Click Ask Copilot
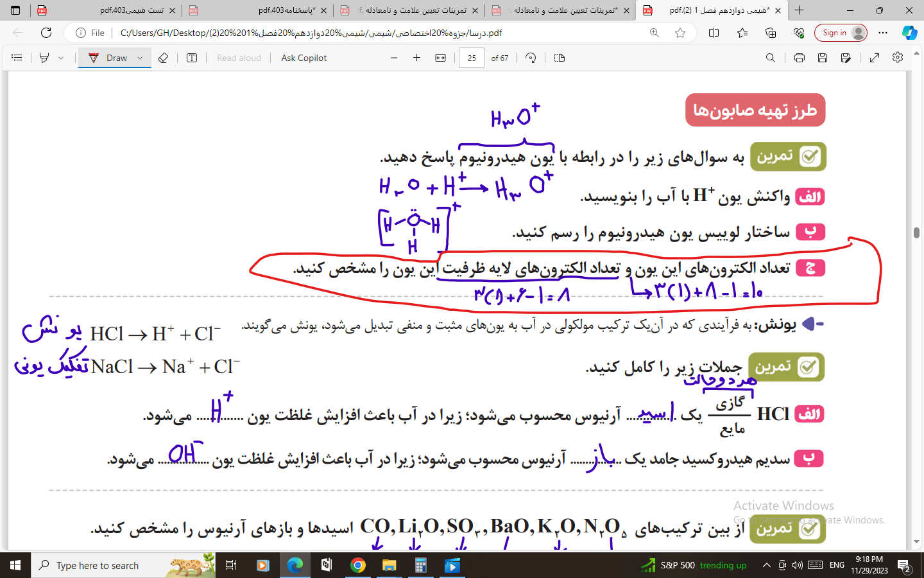 [x=304, y=58]
